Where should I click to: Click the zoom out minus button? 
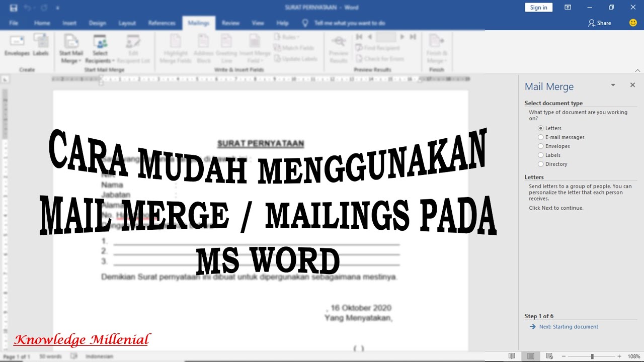coord(564,356)
